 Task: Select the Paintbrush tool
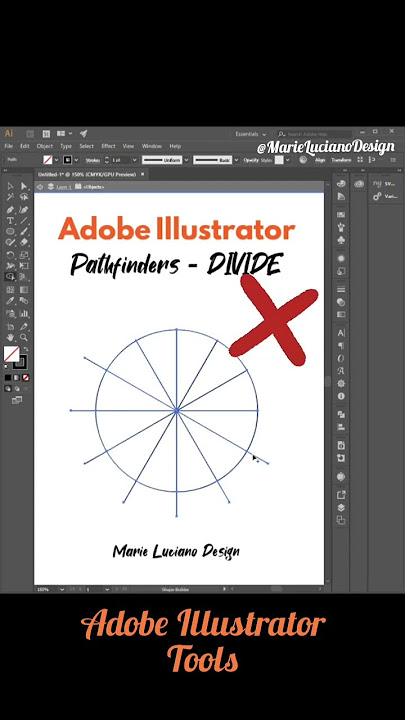(24, 231)
